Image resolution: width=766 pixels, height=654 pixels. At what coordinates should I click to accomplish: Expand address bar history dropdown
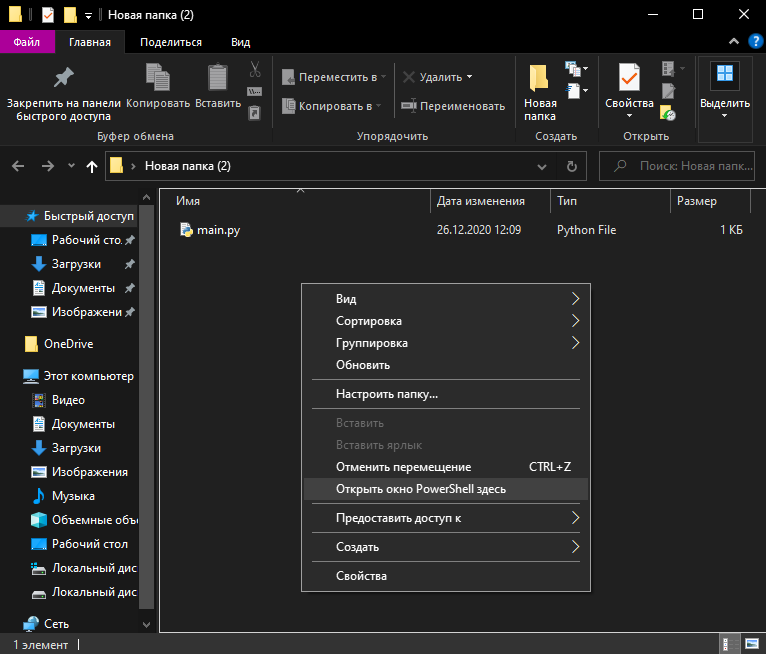point(542,167)
